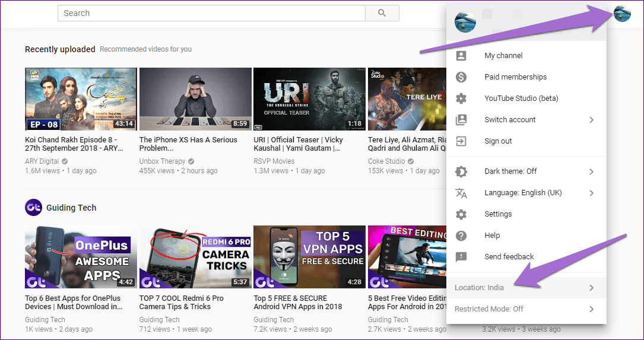644x340 pixels.
Task: Open the iPhone XS video thumbnail
Action: (x=195, y=99)
